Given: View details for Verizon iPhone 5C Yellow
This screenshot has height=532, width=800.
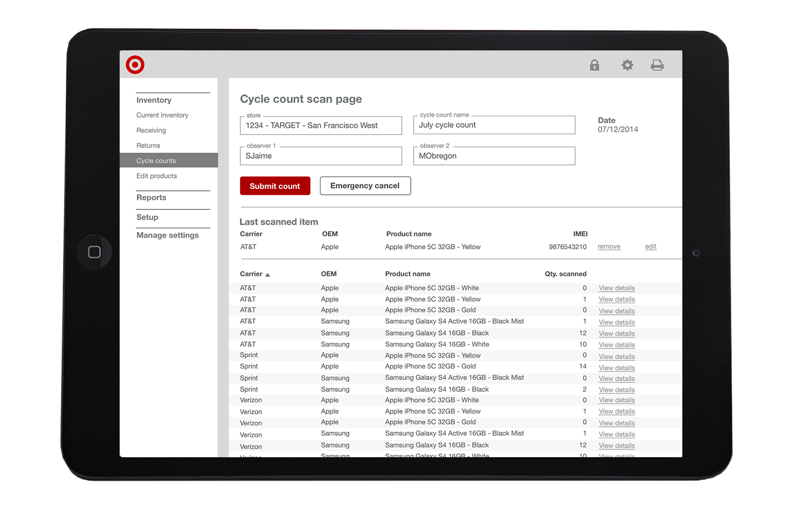Looking at the screenshot, I should [617, 412].
